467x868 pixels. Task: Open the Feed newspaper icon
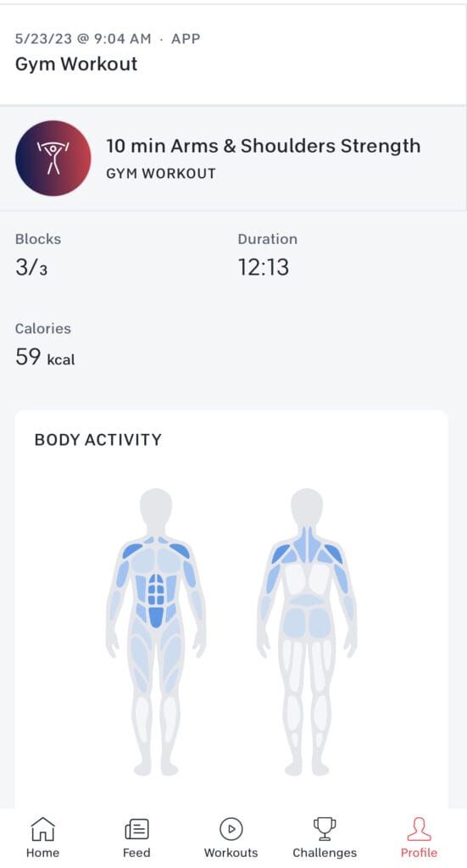coord(136,829)
